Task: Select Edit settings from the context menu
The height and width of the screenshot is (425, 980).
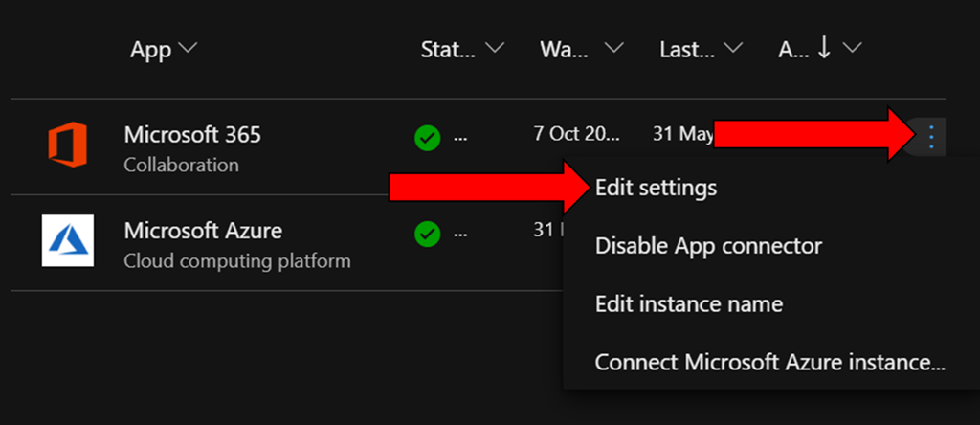Action: click(656, 189)
